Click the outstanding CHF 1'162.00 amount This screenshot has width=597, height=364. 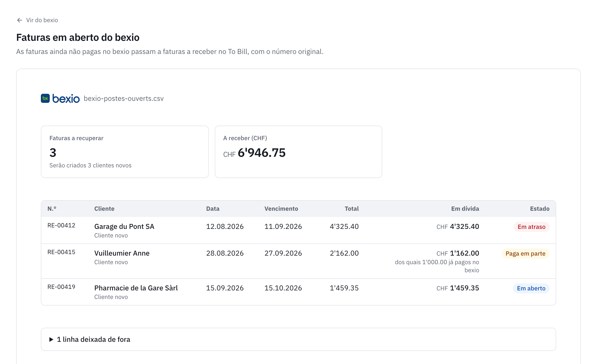click(458, 253)
